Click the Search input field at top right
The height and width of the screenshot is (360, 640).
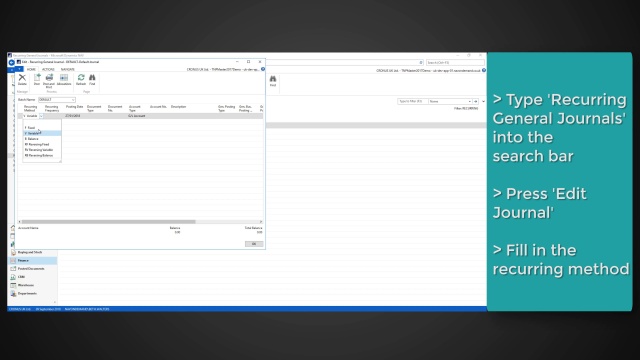(x=455, y=62)
